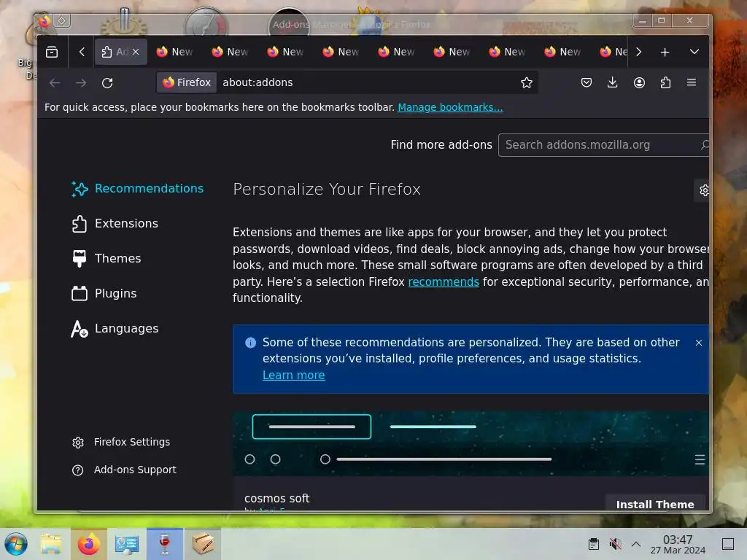Bookmark this page with the star icon
This screenshot has height=560, width=747.
[x=527, y=83]
